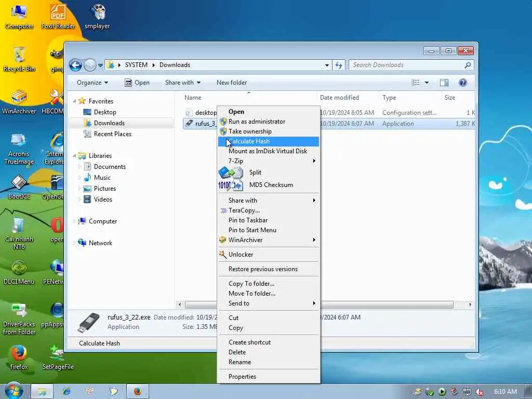The height and width of the screenshot is (399, 532).
Task: Select Network in navigation pane
Action: 100,243
